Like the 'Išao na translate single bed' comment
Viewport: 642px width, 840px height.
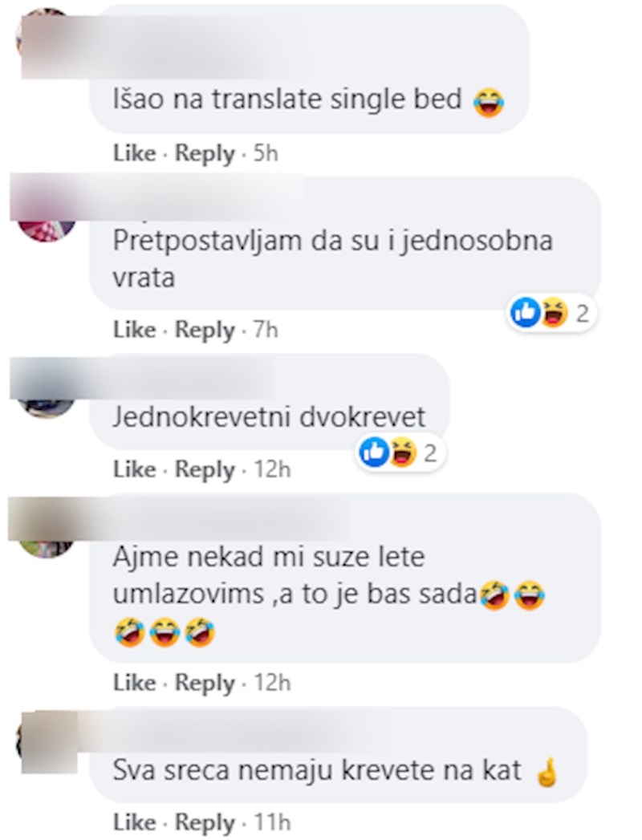click(135, 154)
